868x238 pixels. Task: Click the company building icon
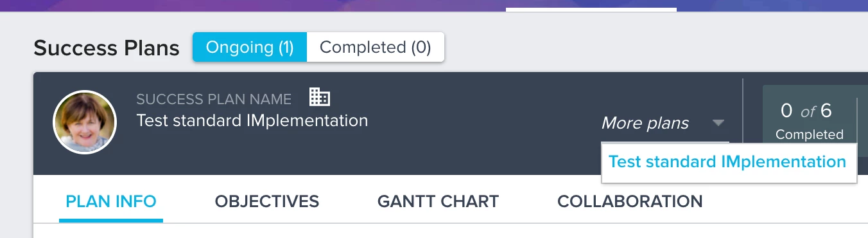[x=319, y=97]
